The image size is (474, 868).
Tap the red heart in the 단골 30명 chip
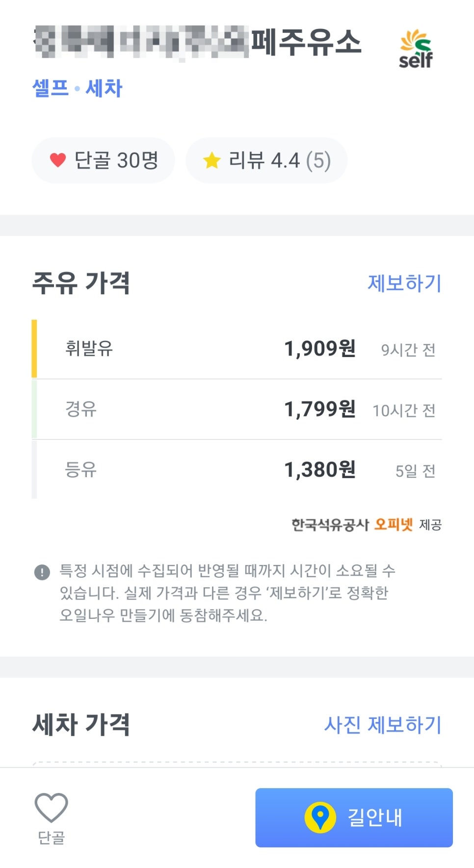(58, 160)
